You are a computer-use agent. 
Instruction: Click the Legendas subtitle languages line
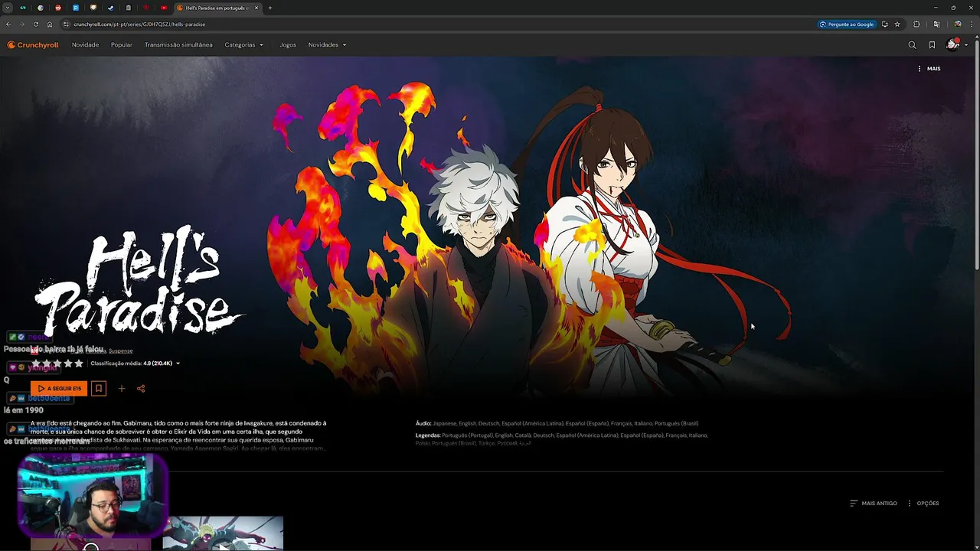561,439
